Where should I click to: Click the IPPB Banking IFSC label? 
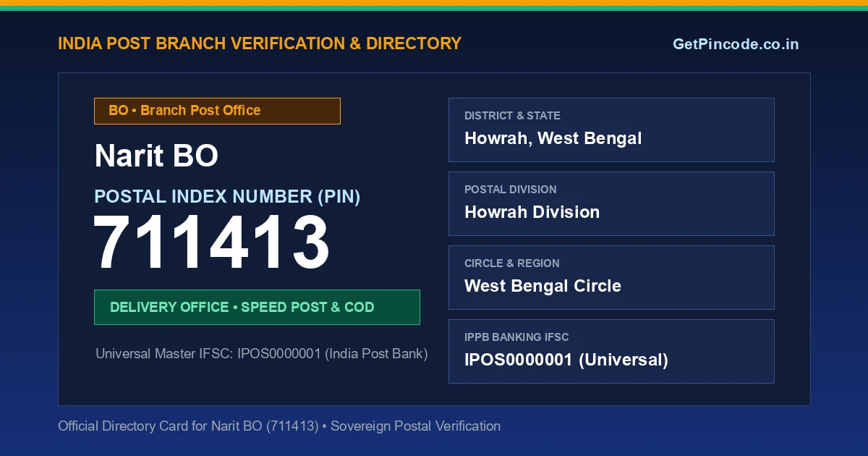516,337
